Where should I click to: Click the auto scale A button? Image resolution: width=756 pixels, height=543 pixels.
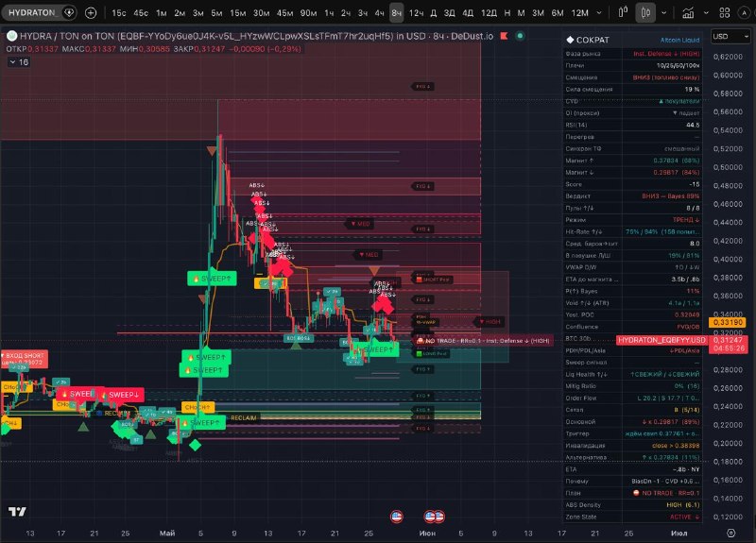(744, 13)
